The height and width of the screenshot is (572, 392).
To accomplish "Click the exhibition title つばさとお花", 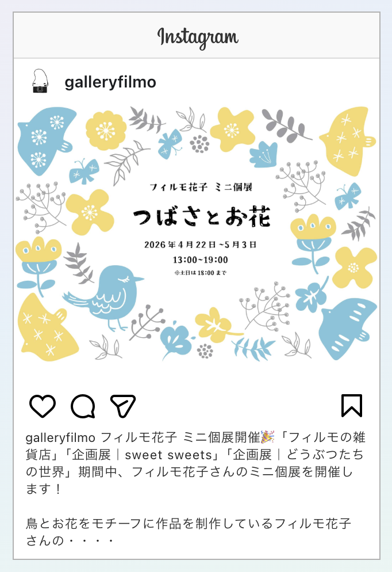I will click(202, 217).
